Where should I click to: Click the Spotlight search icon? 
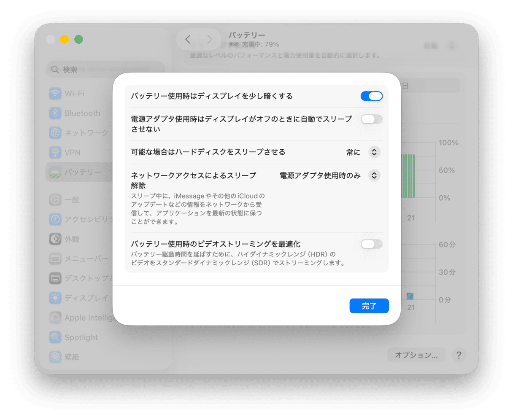coord(55,337)
